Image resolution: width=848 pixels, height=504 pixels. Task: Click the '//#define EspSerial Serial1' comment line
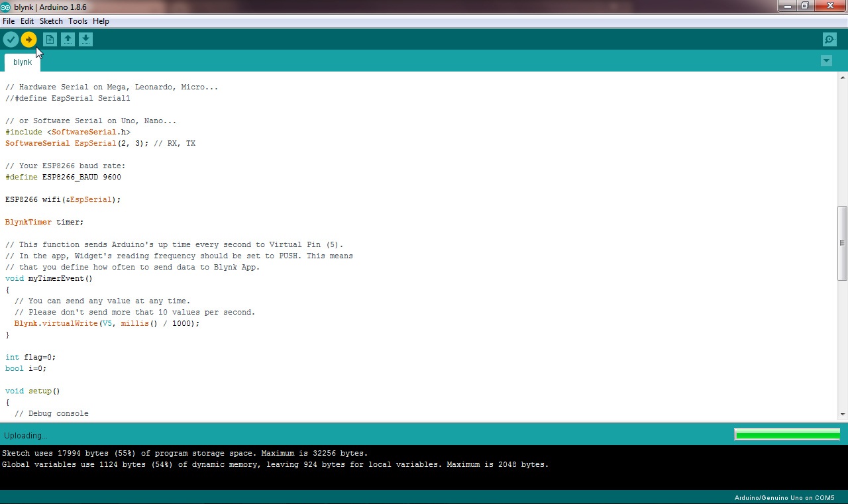pyautogui.click(x=68, y=98)
